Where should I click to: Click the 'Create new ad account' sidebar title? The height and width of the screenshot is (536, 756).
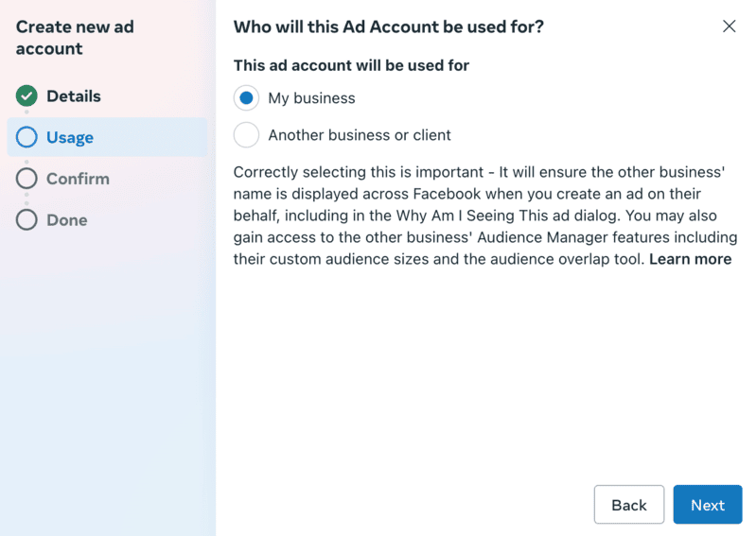pos(75,38)
